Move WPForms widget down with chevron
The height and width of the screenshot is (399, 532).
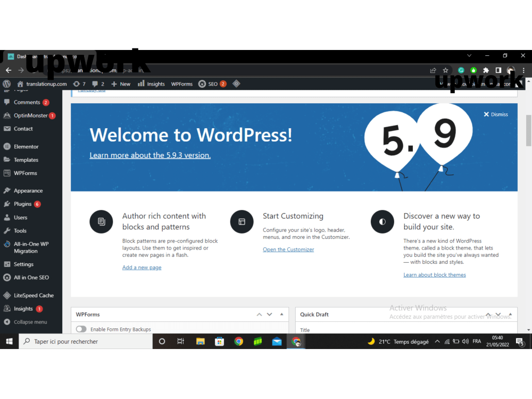click(269, 314)
